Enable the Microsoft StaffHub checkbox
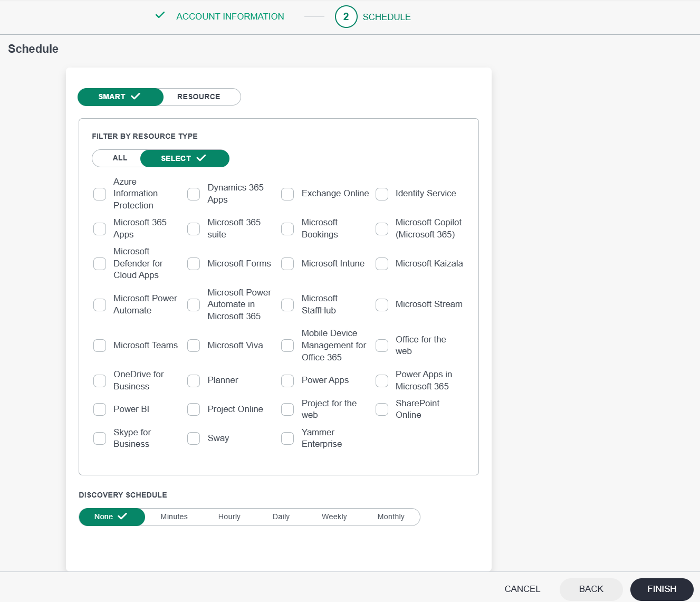The height and width of the screenshot is (602, 700). [x=287, y=305]
